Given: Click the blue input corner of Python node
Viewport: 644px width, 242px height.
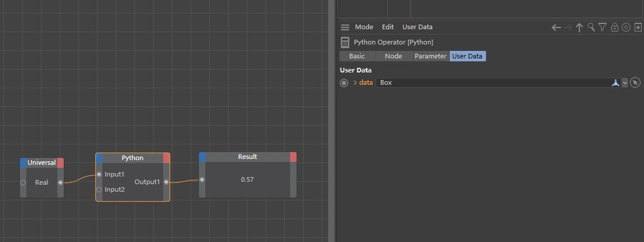Looking at the screenshot, I should (x=99, y=158).
